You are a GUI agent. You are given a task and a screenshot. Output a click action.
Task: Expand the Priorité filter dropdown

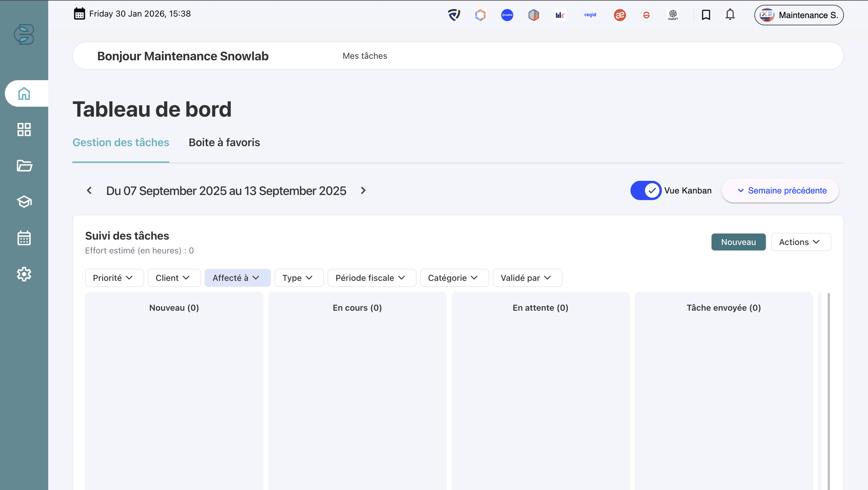pos(114,278)
